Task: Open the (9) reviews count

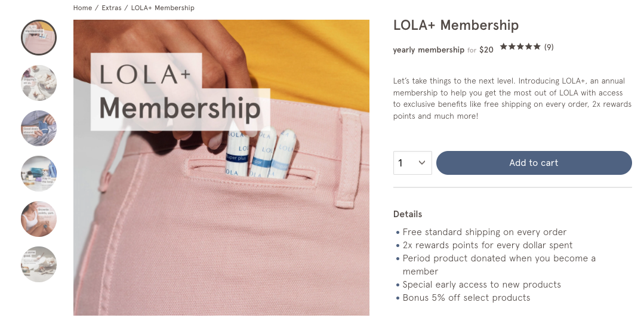Action: [x=549, y=47]
